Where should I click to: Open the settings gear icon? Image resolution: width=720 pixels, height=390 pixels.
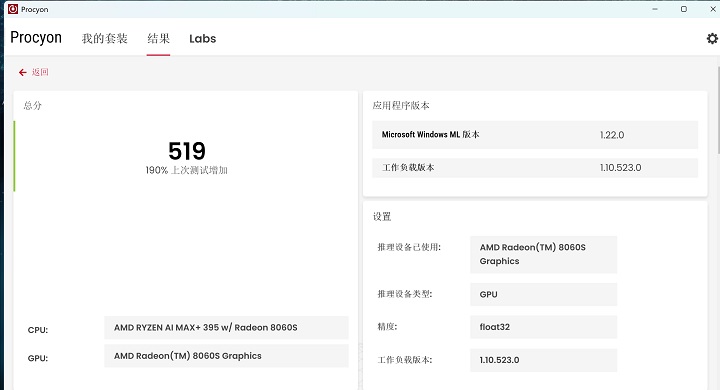(x=712, y=39)
